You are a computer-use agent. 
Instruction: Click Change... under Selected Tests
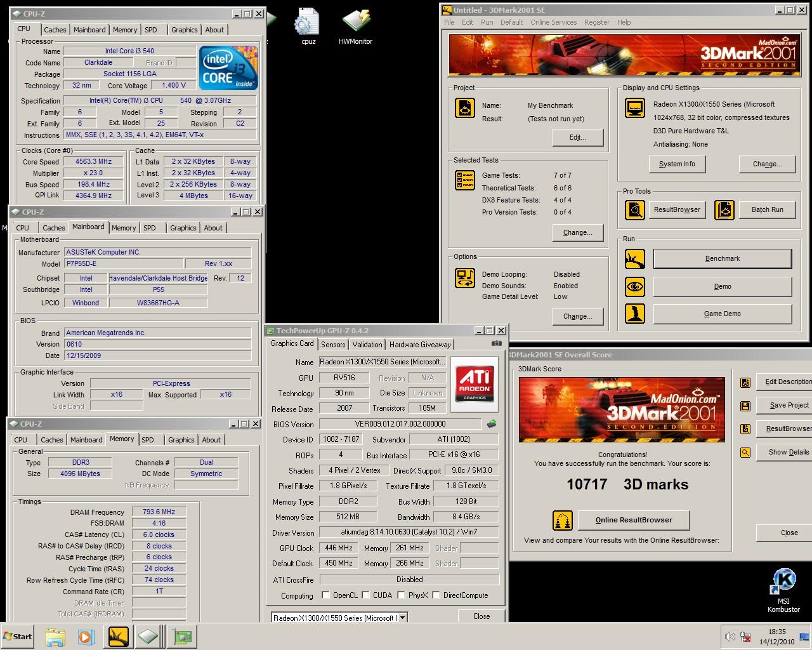577,233
